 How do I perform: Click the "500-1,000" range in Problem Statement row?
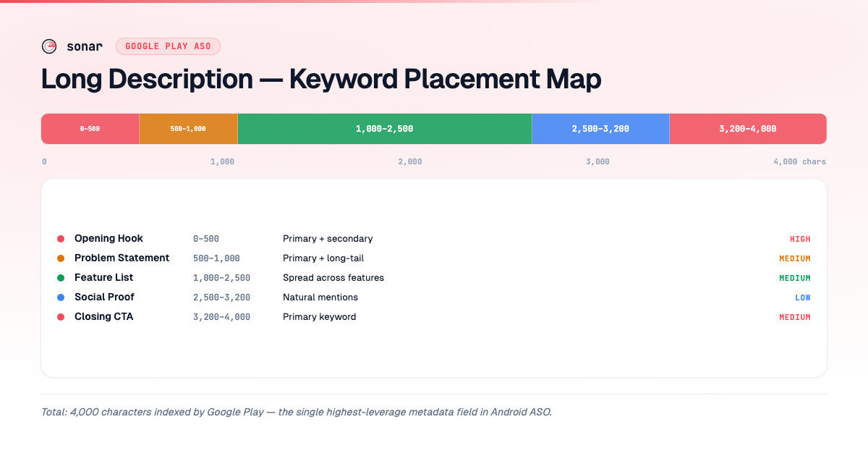tap(216, 258)
